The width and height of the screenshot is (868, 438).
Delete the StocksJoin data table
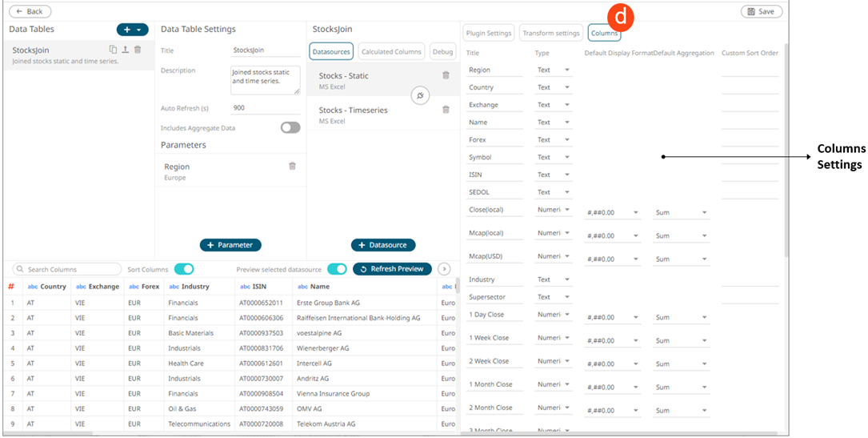coord(138,50)
